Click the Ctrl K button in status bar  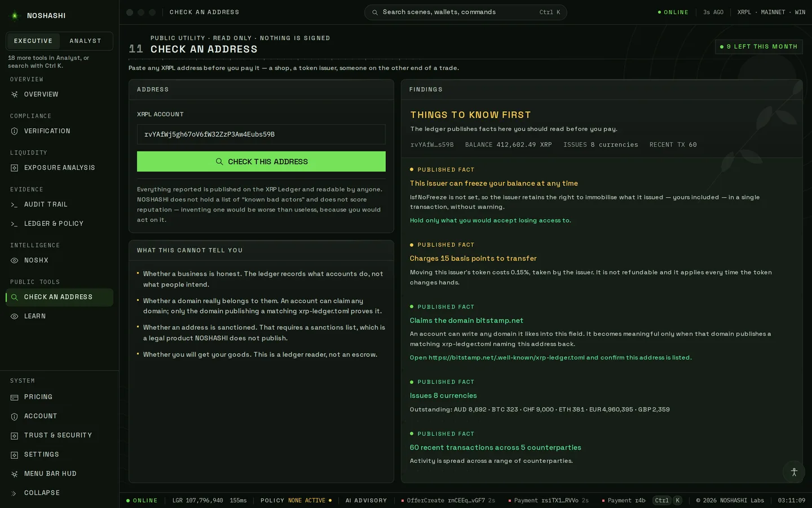click(668, 501)
